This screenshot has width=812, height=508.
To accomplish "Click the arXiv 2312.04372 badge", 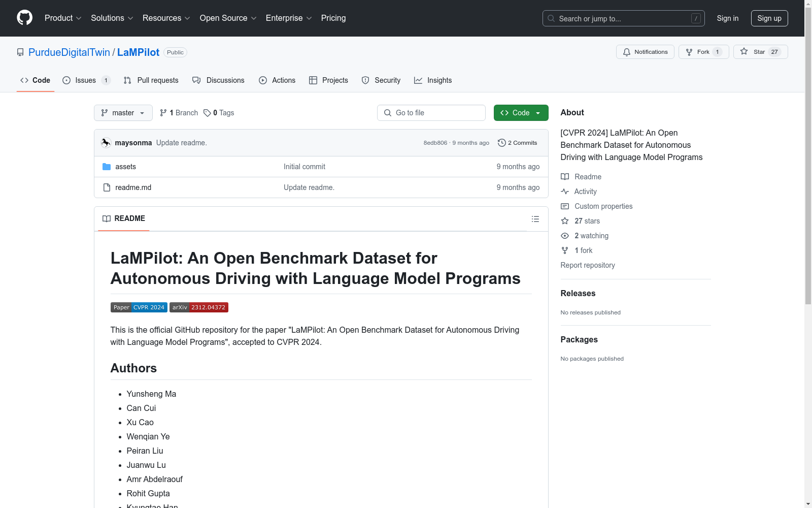I will click(199, 307).
